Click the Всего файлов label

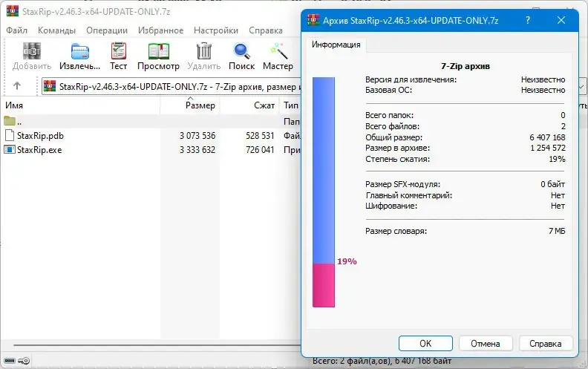point(392,126)
